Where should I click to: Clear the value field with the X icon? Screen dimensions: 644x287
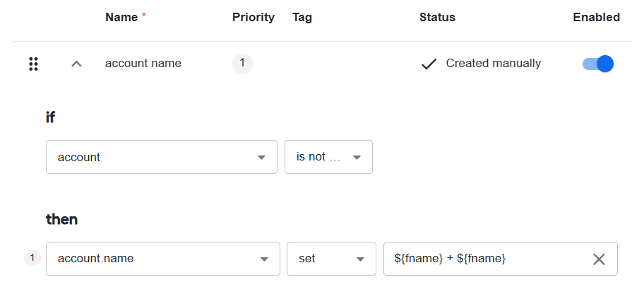click(x=599, y=259)
